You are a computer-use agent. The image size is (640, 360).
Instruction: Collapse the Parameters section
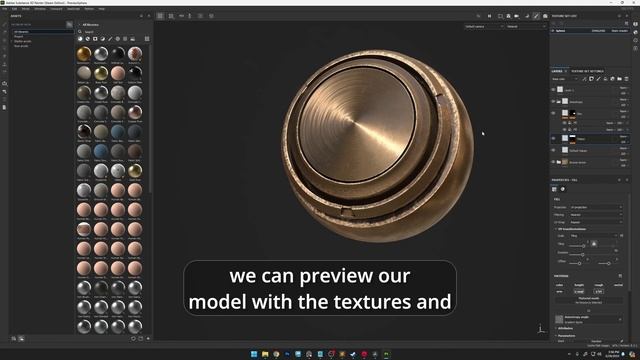[x=556, y=336]
